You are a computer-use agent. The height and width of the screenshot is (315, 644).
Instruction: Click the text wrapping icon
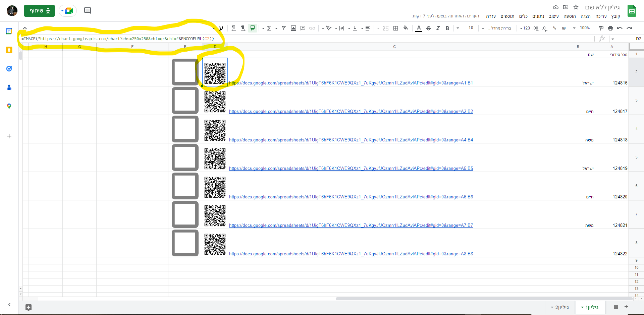pyautogui.click(x=342, y=28)
